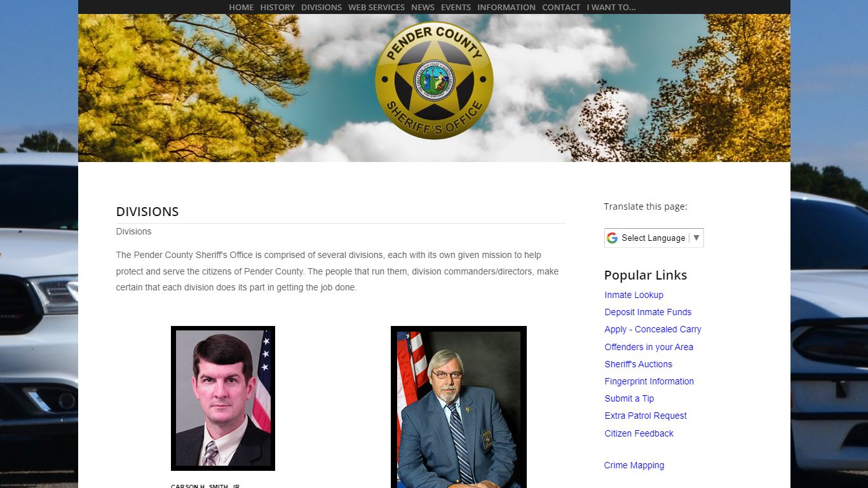Click the 'Translate this page:' label
Image resolution: width=868 pixels, height=488 pixels.
[x=645, y=207]
